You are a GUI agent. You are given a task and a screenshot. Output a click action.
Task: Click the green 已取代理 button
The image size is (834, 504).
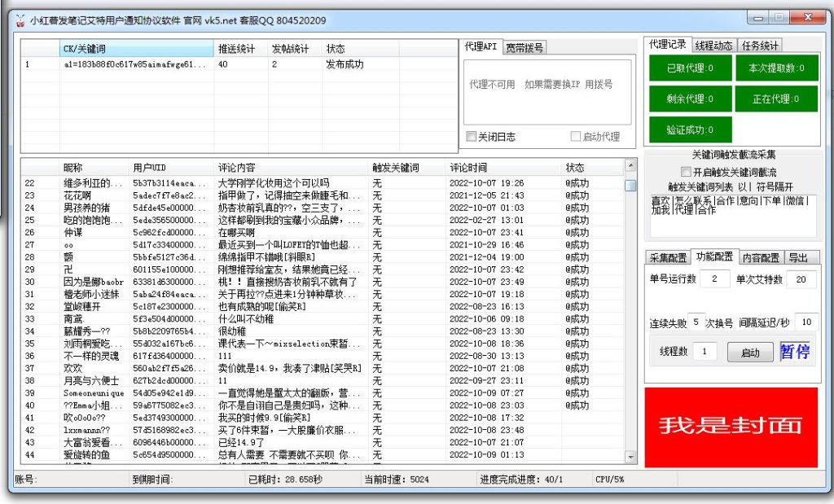pos(690,68)
